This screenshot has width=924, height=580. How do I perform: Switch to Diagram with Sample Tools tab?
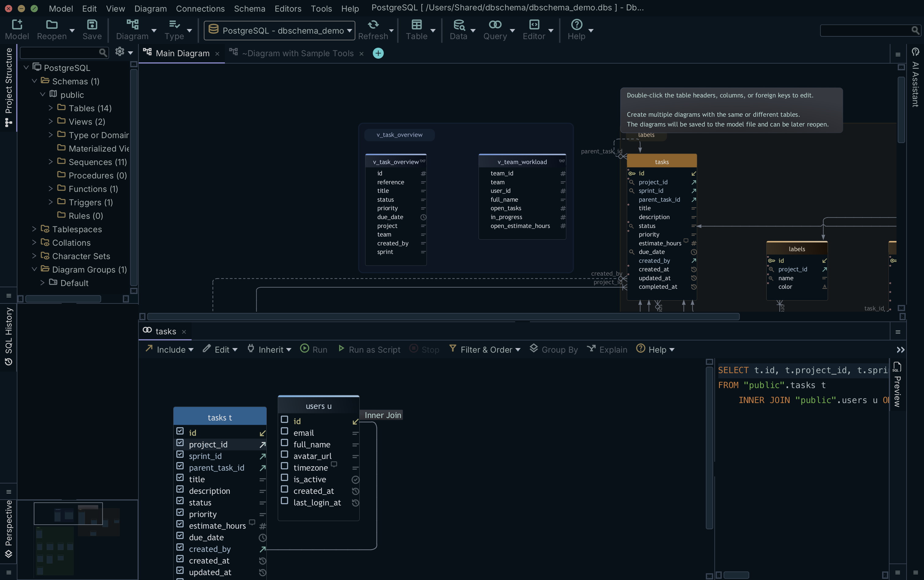click(298, 53)
